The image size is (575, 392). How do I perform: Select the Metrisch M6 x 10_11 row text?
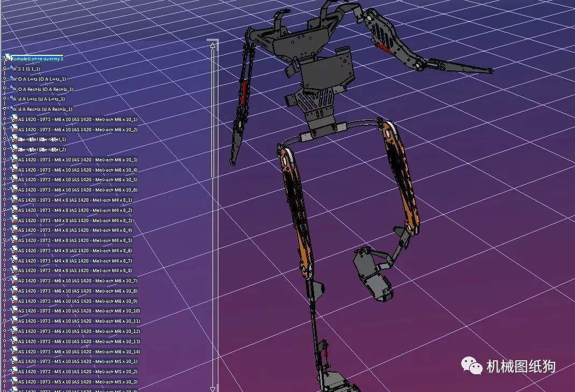coord(79,321)
